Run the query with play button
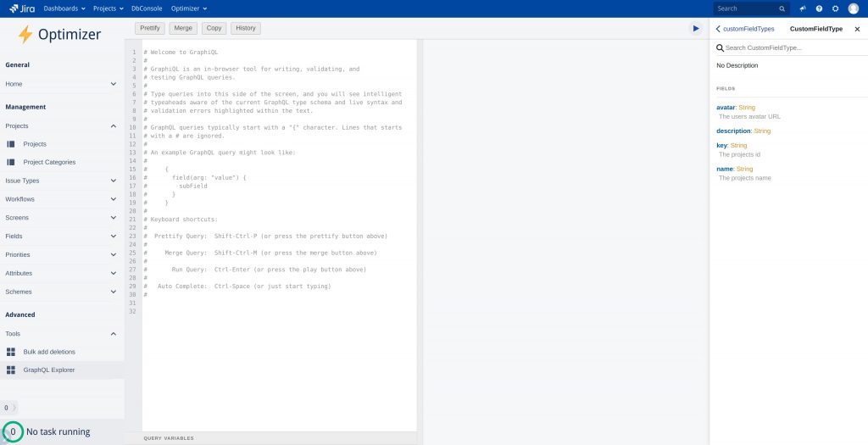 click(696, 28)
